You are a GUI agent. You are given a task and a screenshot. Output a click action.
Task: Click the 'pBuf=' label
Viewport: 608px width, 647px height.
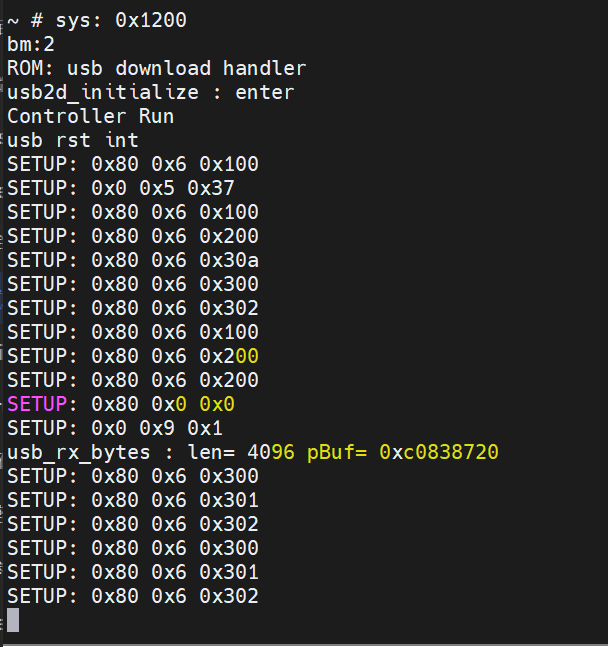[x=337, y=452]
